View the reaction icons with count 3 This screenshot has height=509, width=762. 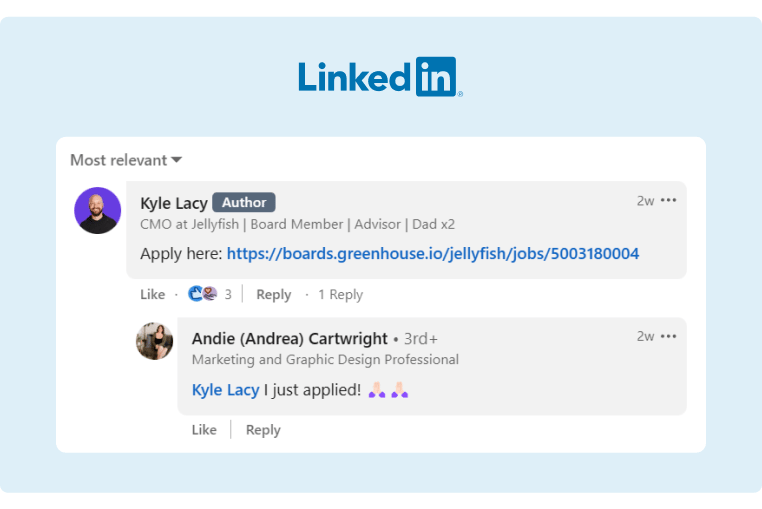209,294
